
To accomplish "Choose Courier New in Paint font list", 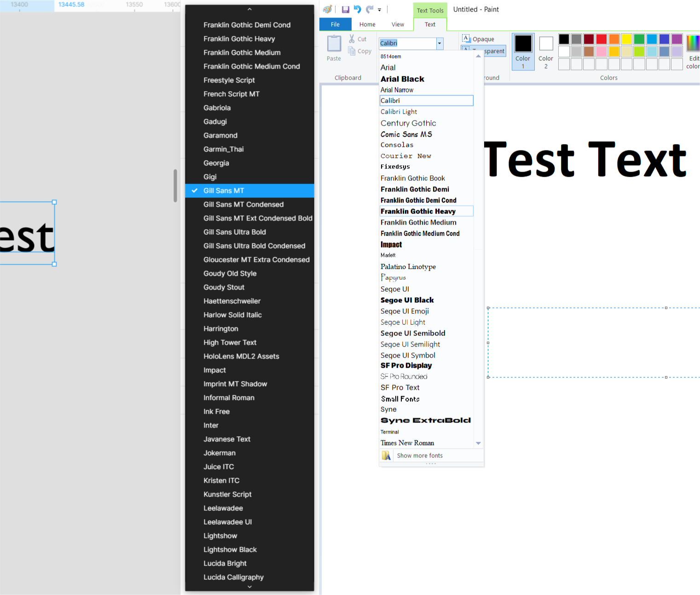I will (426, 156).
